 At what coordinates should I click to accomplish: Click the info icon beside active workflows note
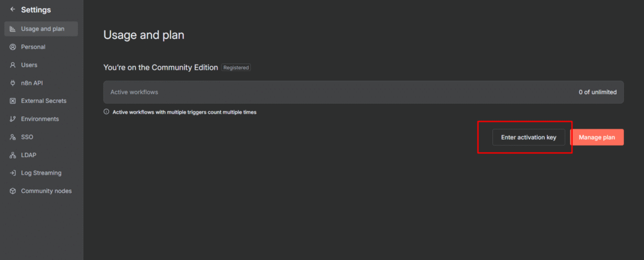[x=106, y=112]
